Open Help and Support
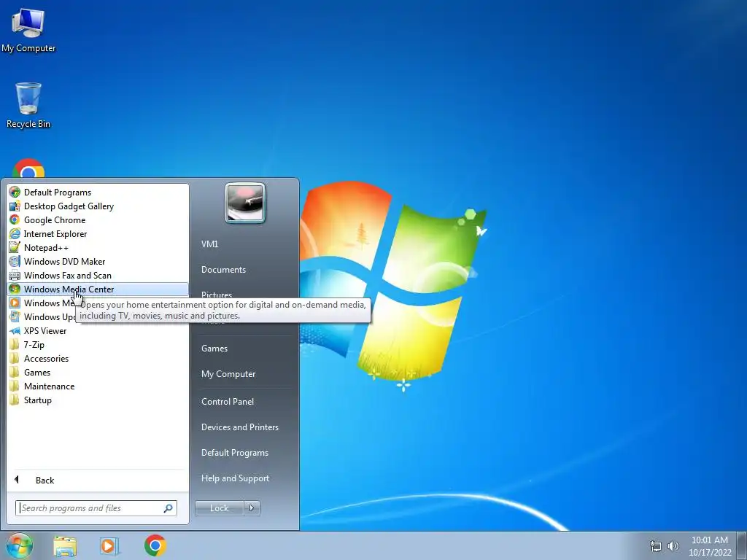747x560 pixels. pyautogui.click(x=235, y=478)
